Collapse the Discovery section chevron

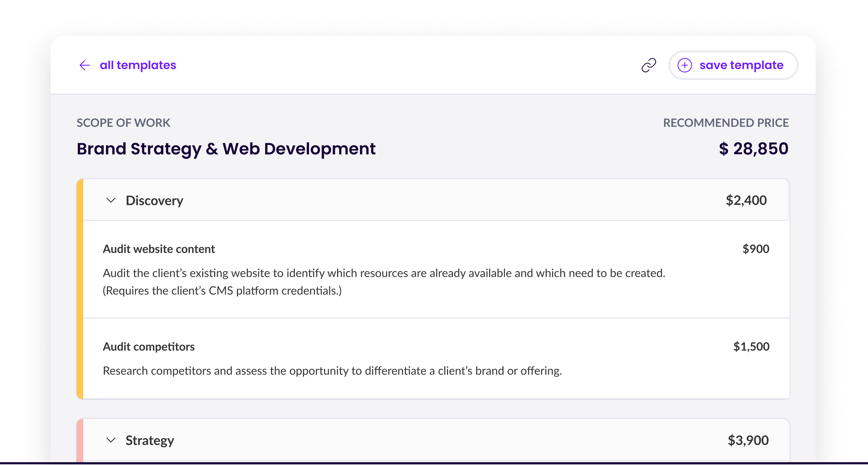[x=111, y=201]
